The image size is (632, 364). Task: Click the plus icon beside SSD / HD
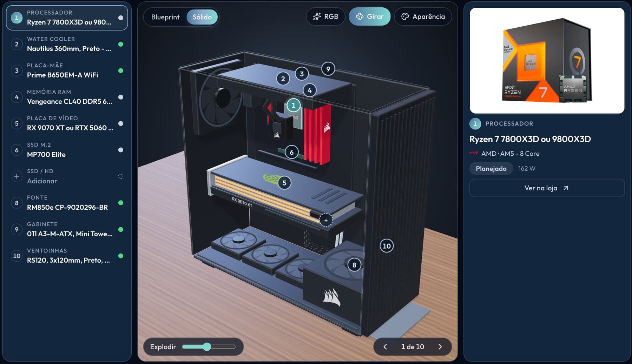(x=17, y=176)
